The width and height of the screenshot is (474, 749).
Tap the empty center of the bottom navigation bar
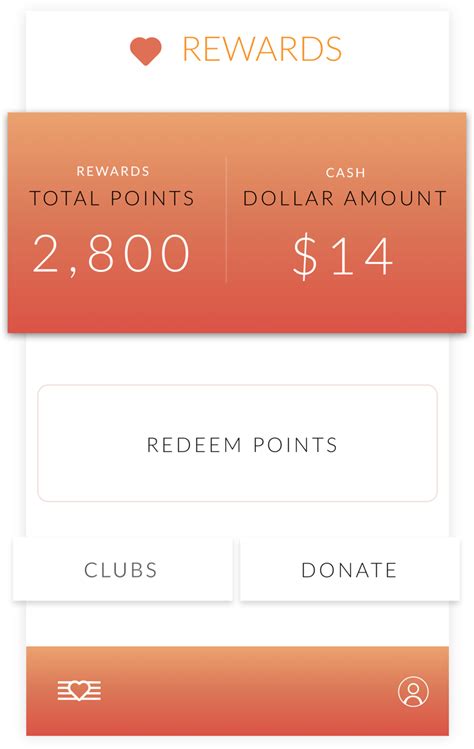click(x=237, y=691)
